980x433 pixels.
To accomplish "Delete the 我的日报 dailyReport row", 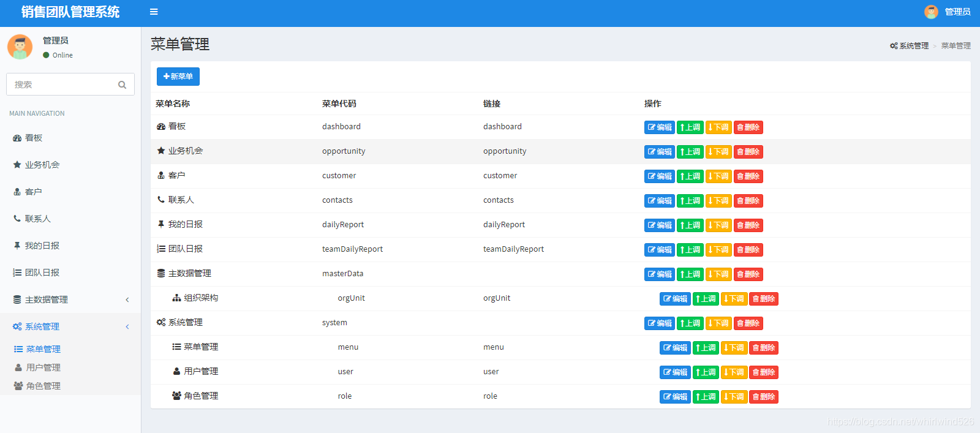I will point(748,225).
